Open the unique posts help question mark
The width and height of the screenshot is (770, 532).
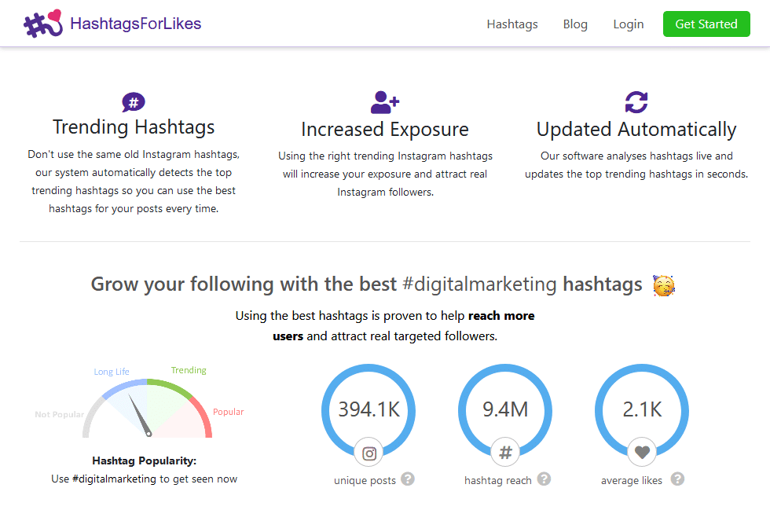pyautogui.click(x=408, y=479)
